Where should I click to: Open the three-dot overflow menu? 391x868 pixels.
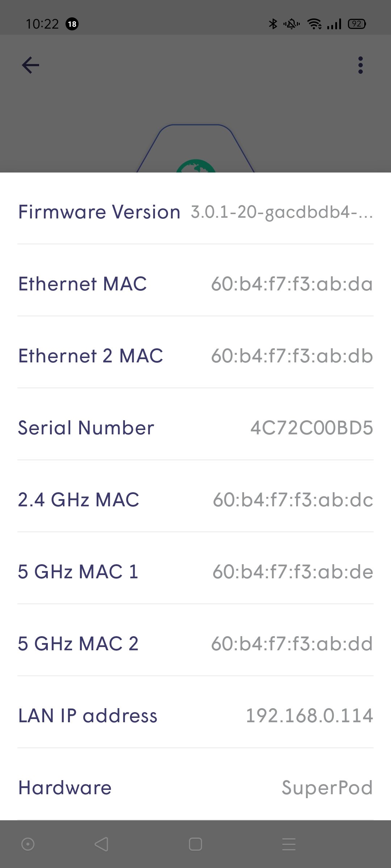360,65
